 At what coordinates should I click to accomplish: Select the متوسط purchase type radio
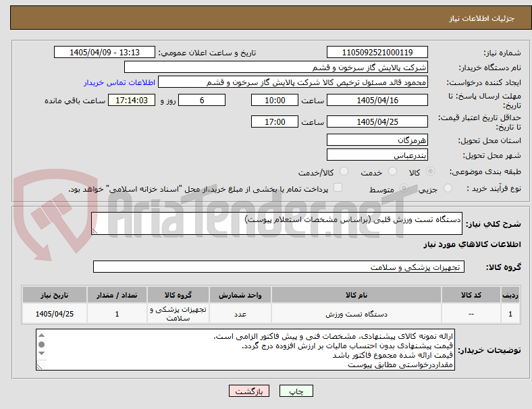[404, 188]
